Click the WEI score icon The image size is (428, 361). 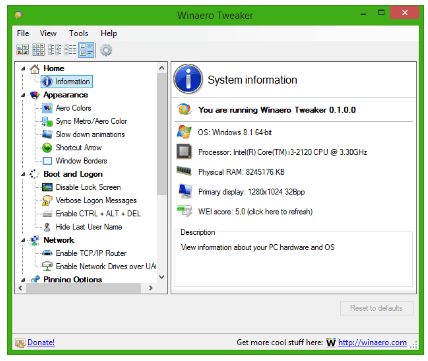(184, 211)
